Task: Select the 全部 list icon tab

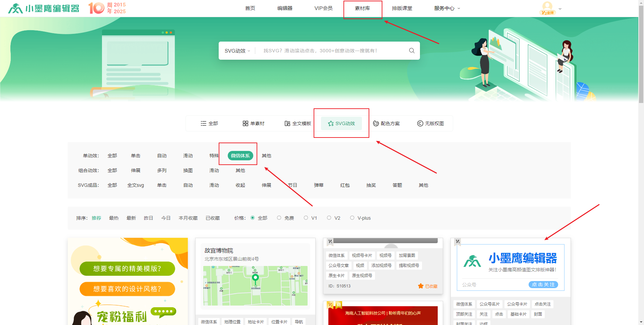Action: tap(209, 123)
